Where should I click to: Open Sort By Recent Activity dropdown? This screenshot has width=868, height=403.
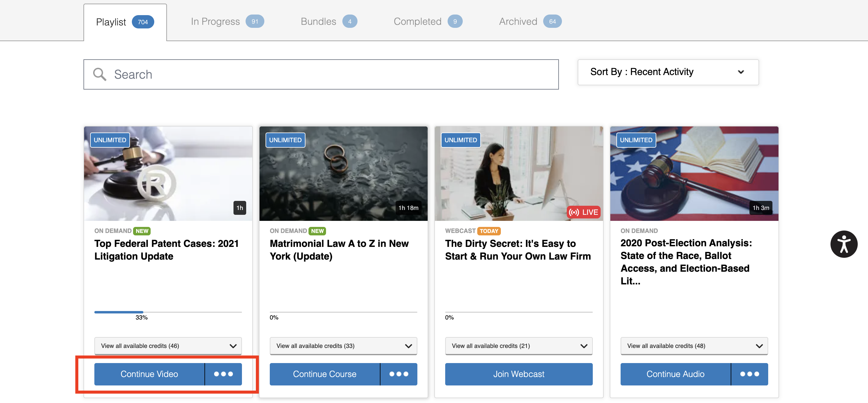click(x=668, y=72)
